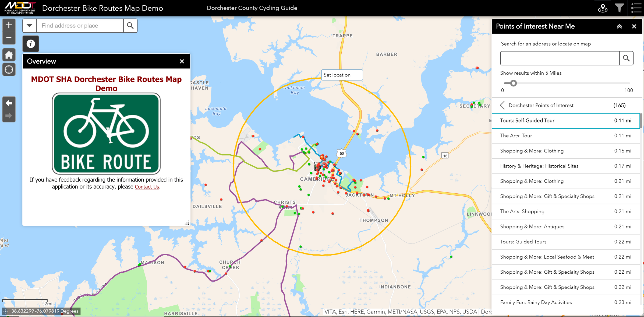Click the orange location pin on map
This screenshot has height=317, width=644.
point(322,157)
